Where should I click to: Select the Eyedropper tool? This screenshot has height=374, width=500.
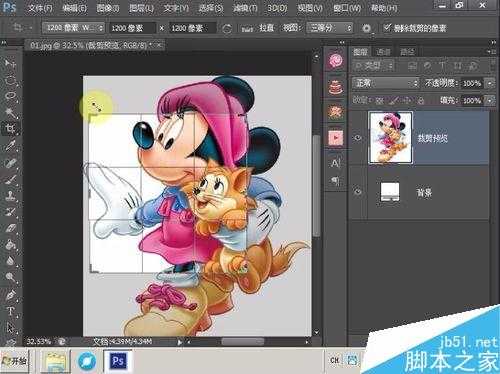pos(11,145)
